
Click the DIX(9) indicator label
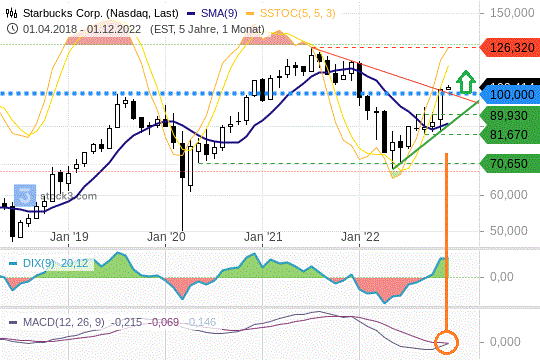tap(39, 263)
